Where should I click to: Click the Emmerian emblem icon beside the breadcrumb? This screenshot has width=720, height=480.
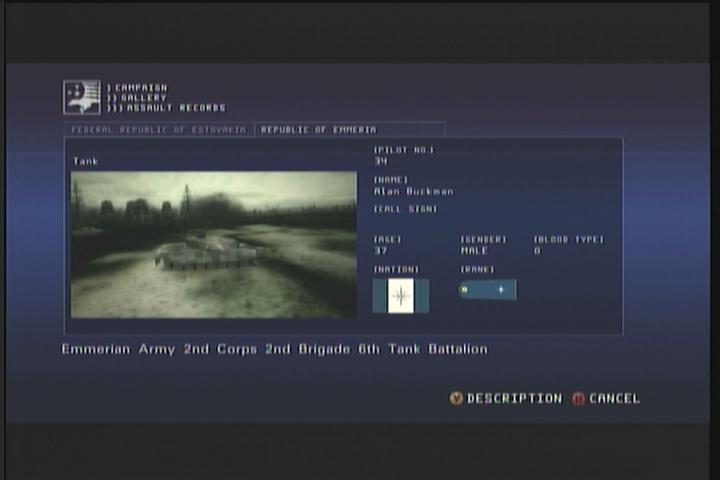pyautogui.click(x=82, y=97)
